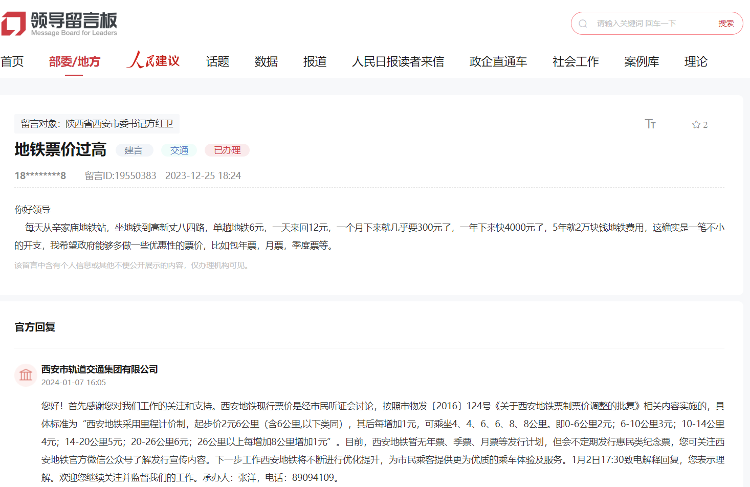Image resolution: width=750 pixels, height=487 pixels.
Task: Click the 西安市轨道交通集团有限公司 link
Action: click(x=99, y=369)
